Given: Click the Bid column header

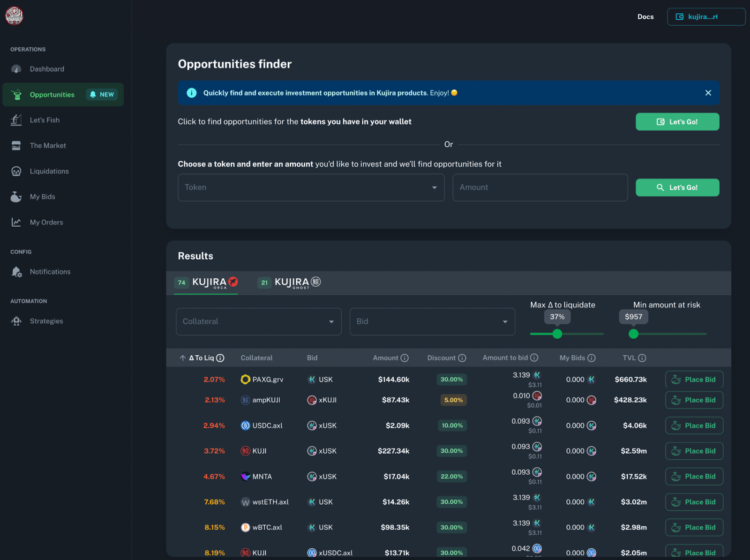Looking at the screenshot, I should tap(312, 358).
